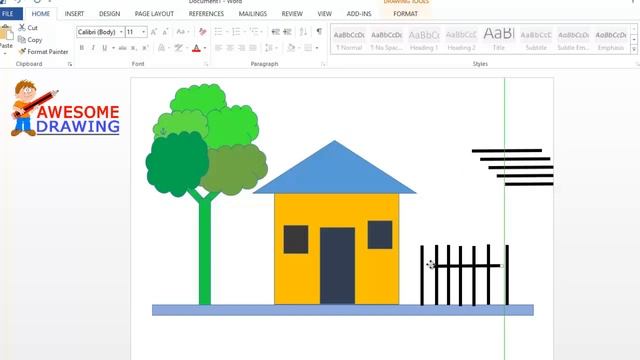This screenshot has height=360, width=640.
Task: Align text left
Action: coord(218,48)
